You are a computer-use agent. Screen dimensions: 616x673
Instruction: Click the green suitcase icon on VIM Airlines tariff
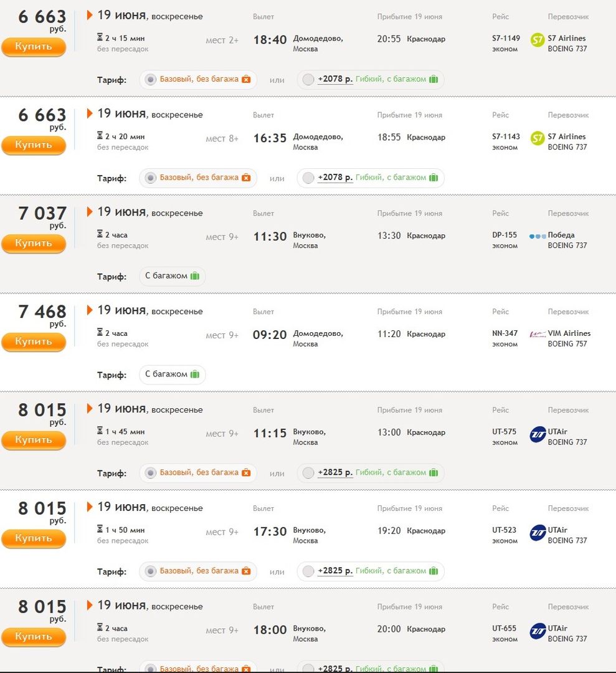(195, 375)
